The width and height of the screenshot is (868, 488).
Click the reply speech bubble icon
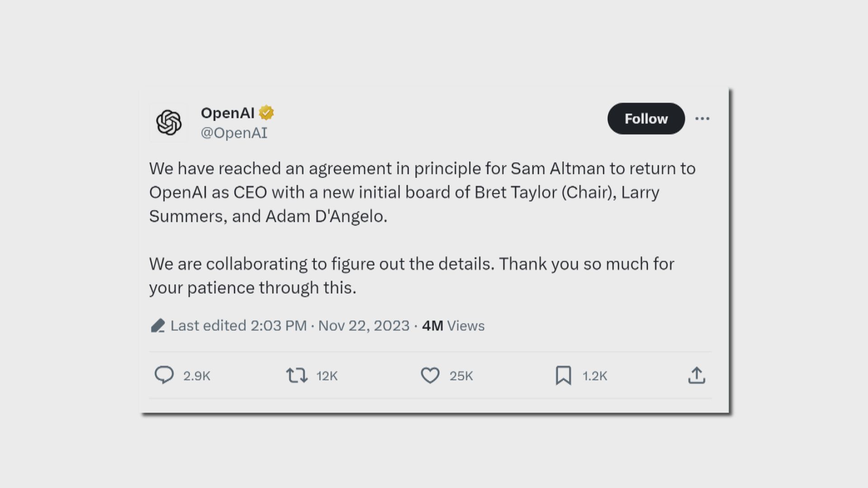(164, 375)
